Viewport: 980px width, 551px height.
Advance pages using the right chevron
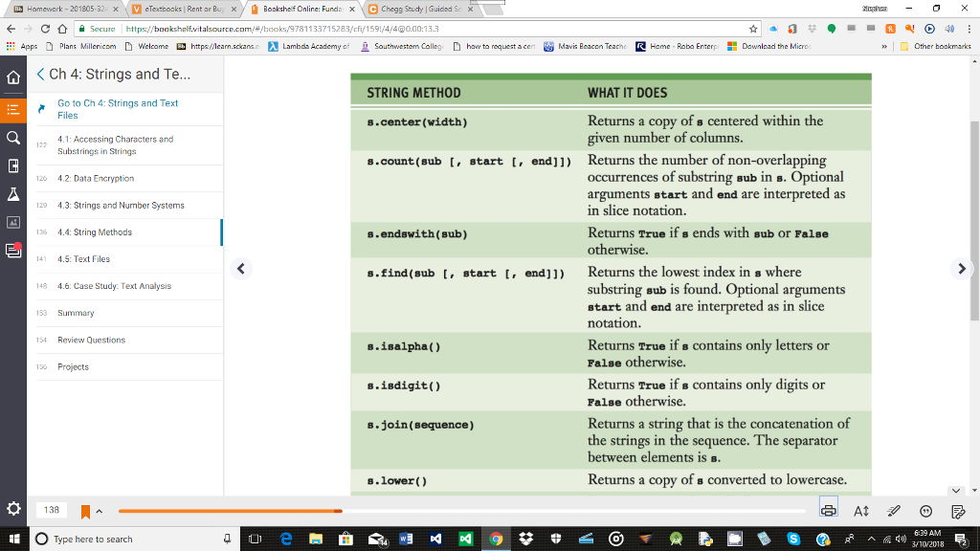[962, 269]
